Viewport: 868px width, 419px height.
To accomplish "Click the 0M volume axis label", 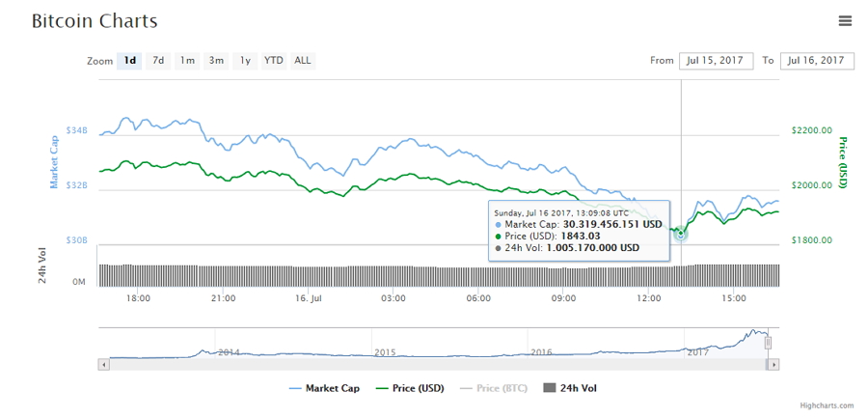I will [80, 283].
